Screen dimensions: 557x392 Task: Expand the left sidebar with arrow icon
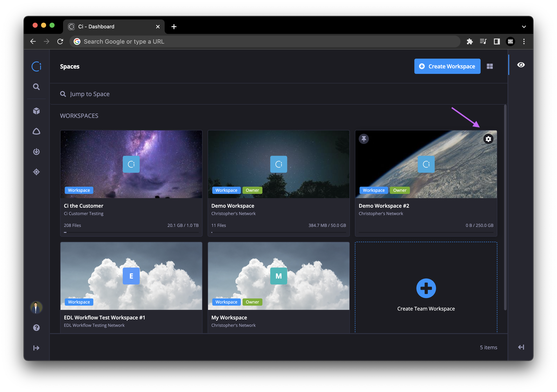coord(36,348)
